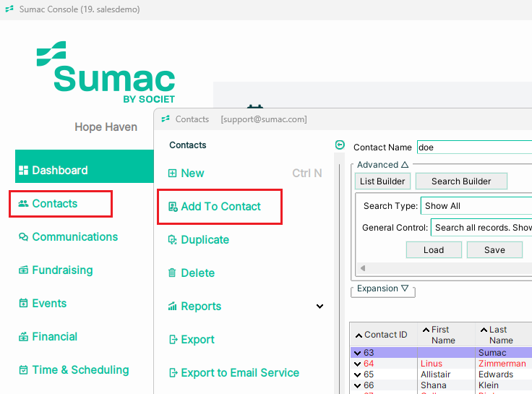Sort by Last Name column

[504, 335]
